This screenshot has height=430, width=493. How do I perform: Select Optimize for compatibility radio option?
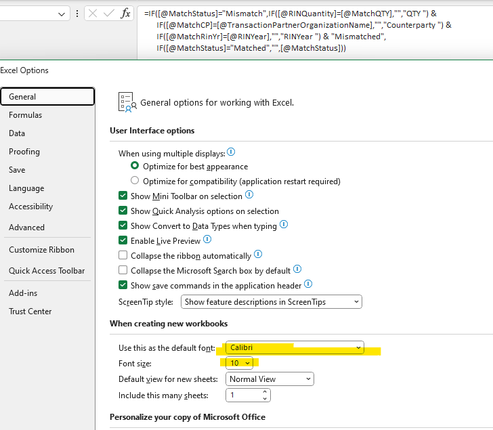coord(135,180)
